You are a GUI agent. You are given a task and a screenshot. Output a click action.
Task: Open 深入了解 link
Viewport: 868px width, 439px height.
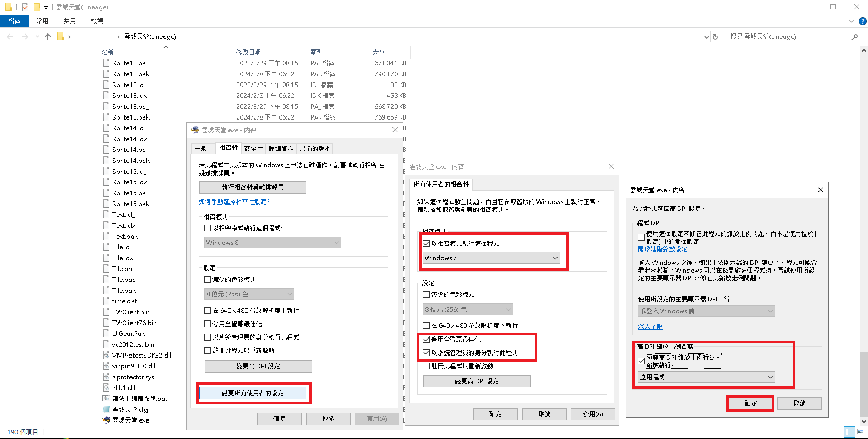tap(650, 326)
